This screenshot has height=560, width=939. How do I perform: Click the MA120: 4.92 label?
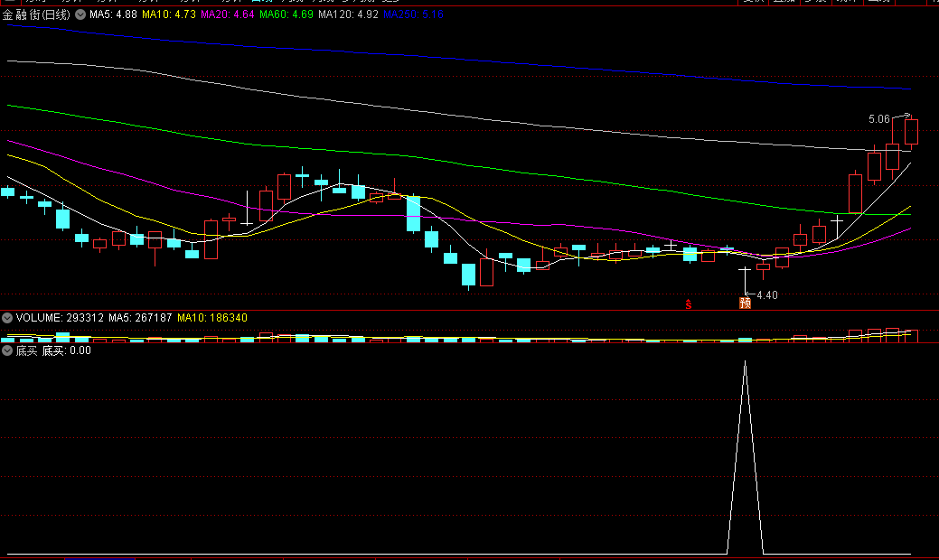[349, 14]
